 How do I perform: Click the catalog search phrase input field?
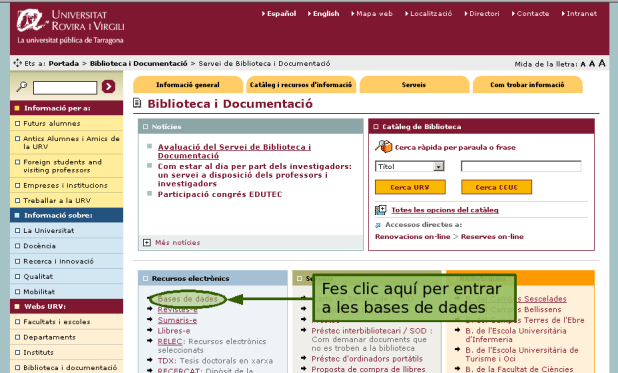521,166
